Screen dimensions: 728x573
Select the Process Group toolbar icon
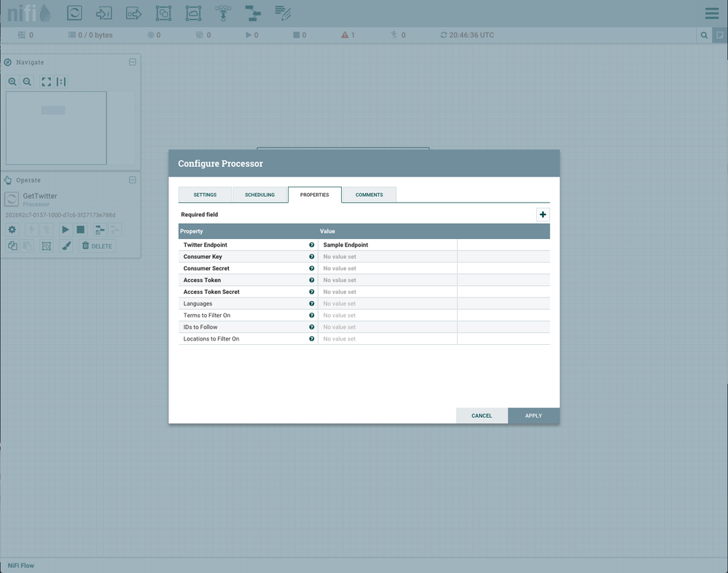click(x=163, y=12)
